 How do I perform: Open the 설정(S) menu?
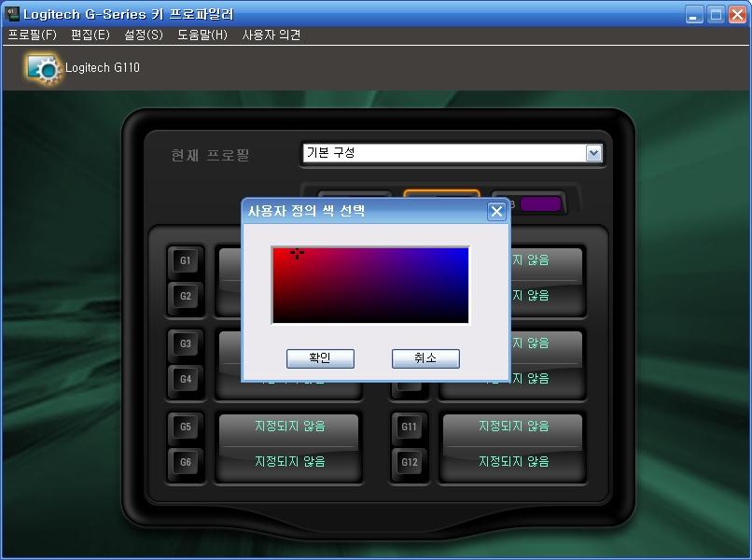pos(144,35)
